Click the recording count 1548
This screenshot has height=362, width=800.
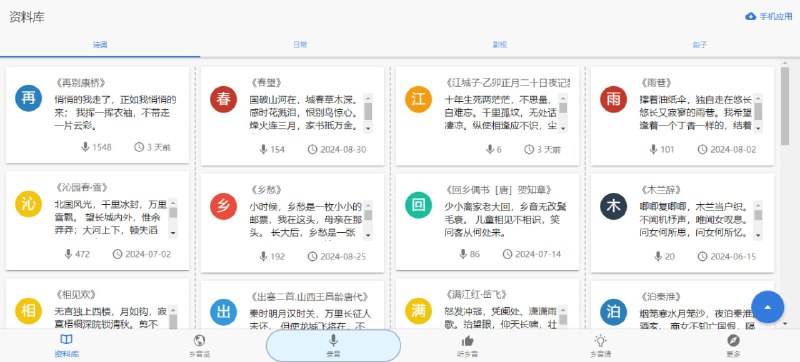pyautogui.click(x=102, y=147)
